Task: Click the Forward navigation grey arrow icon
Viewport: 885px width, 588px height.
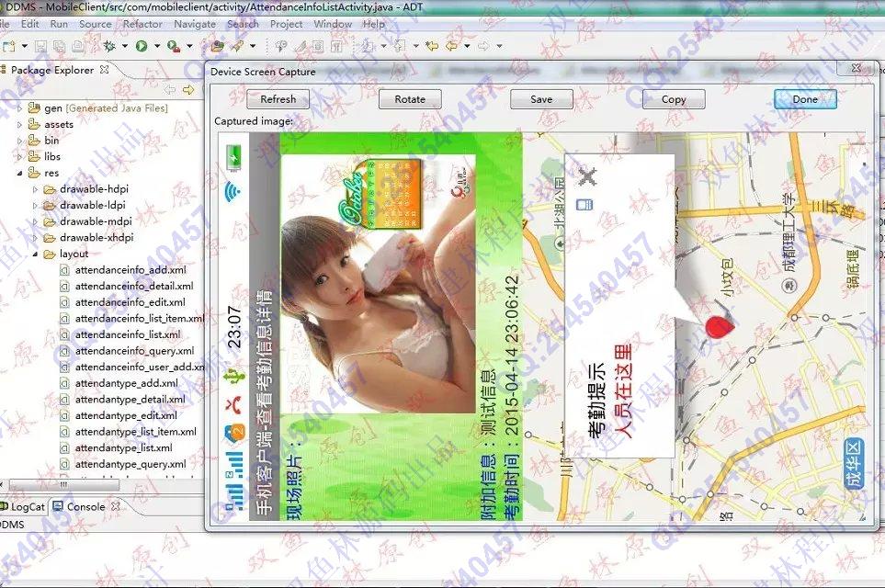Action: pos(483,46)
